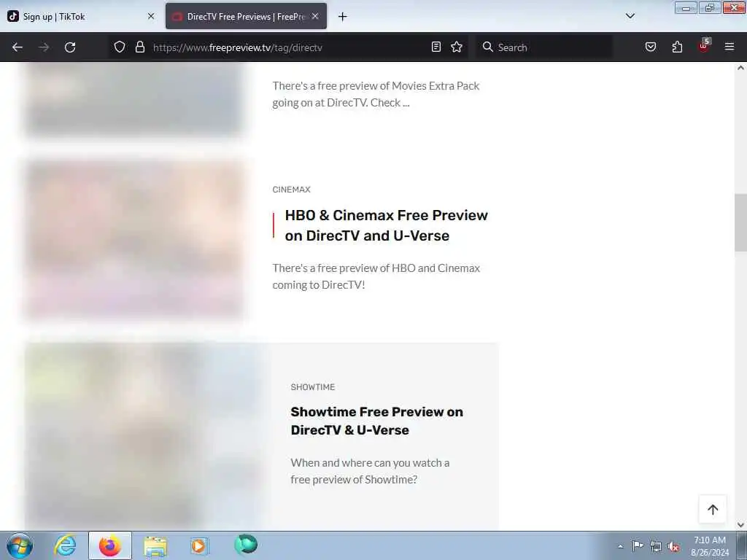Open the uBlock Origin extension icon
The width and height of the screenshot is (747, 560).
click(x=704, y=46)
